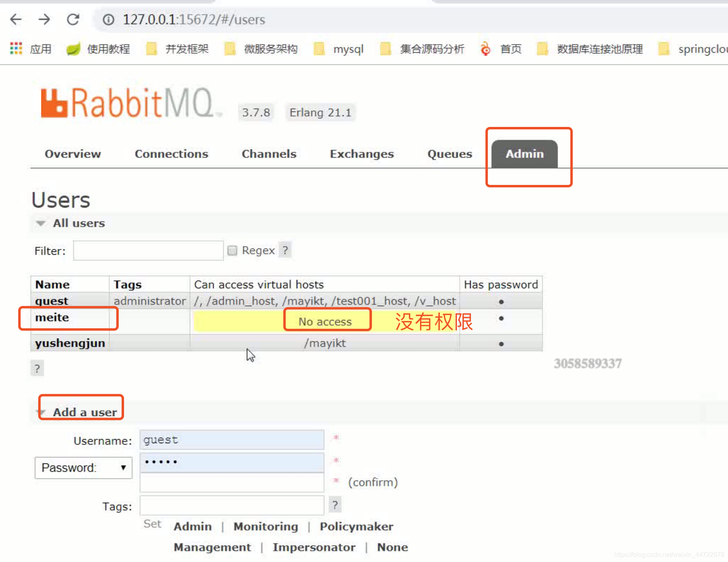Focus the Tags input field
Screen dimensions: 728x562
(x=232, y=505)
